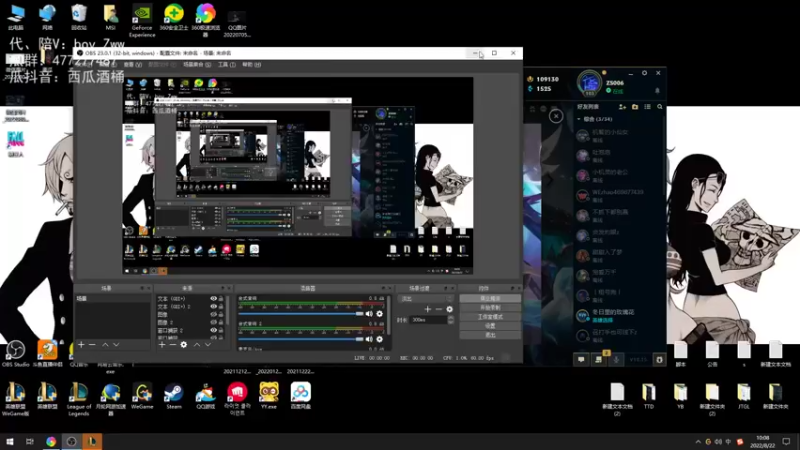Click the 台式音响 2 volume slider
The height and width of the screenshot is (450, 800).
[301, 339]
